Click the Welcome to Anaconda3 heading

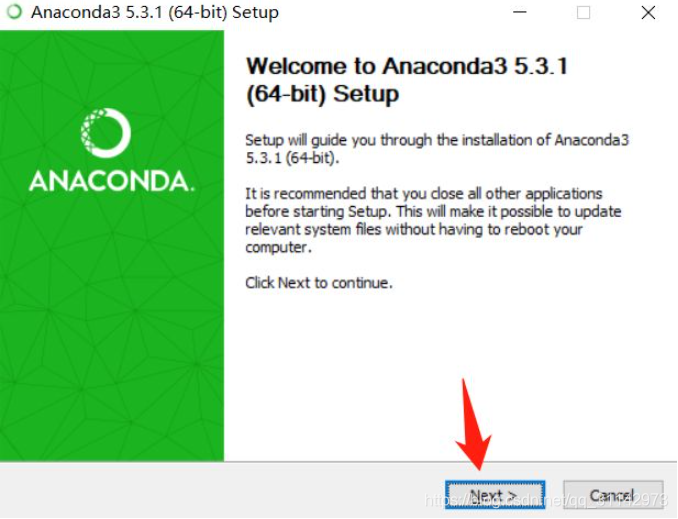[x=406, y=80]
